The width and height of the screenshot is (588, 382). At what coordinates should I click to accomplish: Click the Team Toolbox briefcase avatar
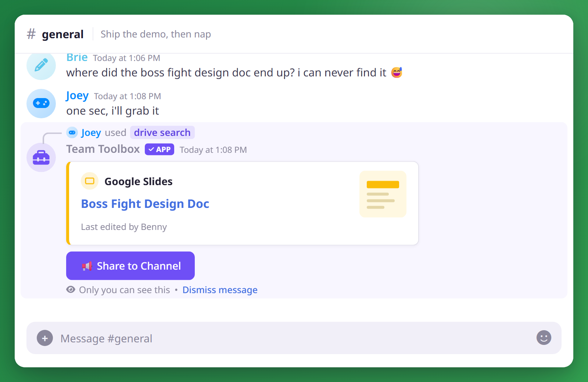tap(41, 158)
